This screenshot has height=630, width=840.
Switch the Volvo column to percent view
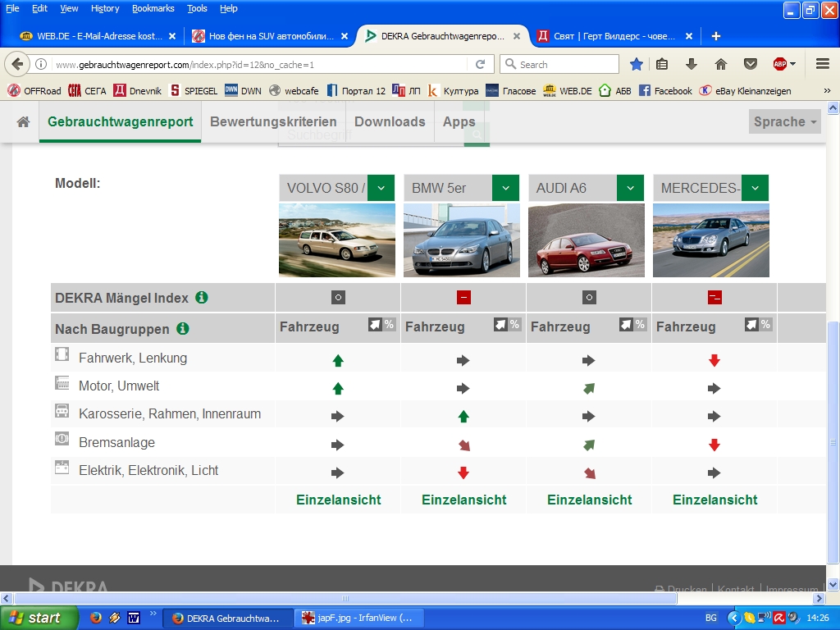(x=389, y=325)
